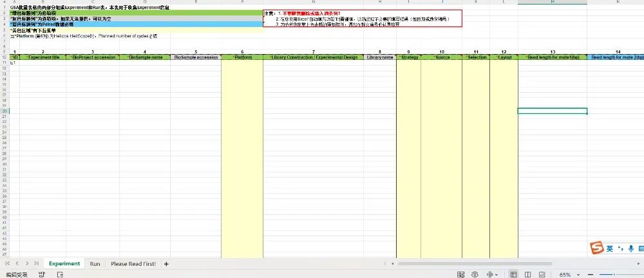The image size is (644, 278).
Task: Click the Sogou keyboard icon
Action: (x=641, y=248)
